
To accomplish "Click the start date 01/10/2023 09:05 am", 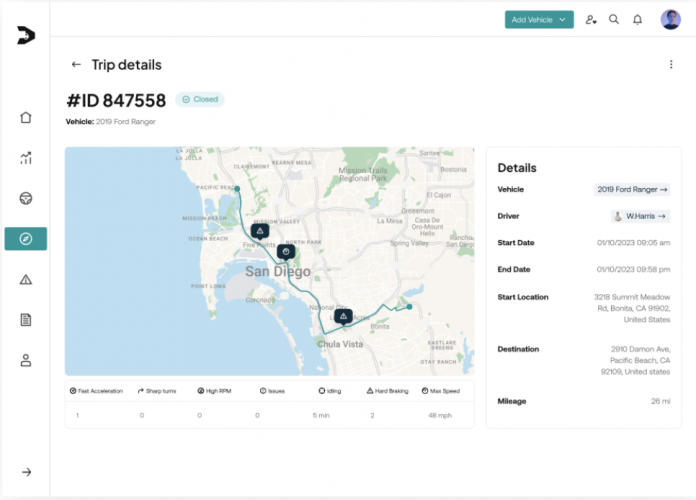I will [x=633, y=242].
